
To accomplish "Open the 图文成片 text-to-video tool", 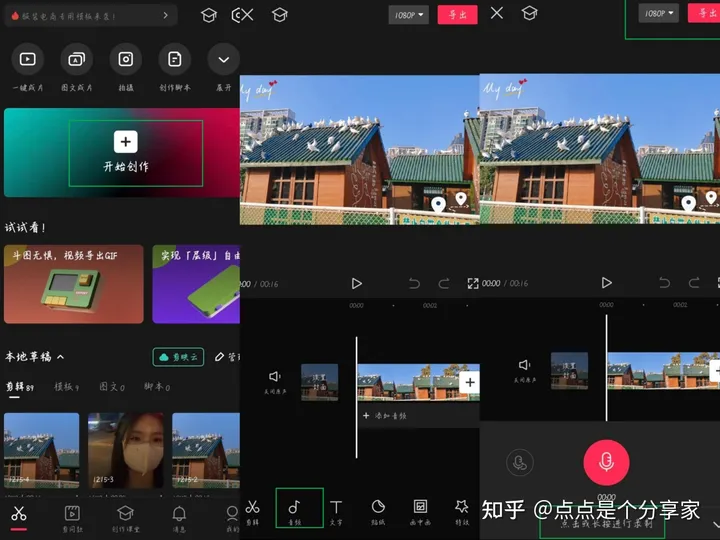I will pyautogui.click(x=77, y=59).
